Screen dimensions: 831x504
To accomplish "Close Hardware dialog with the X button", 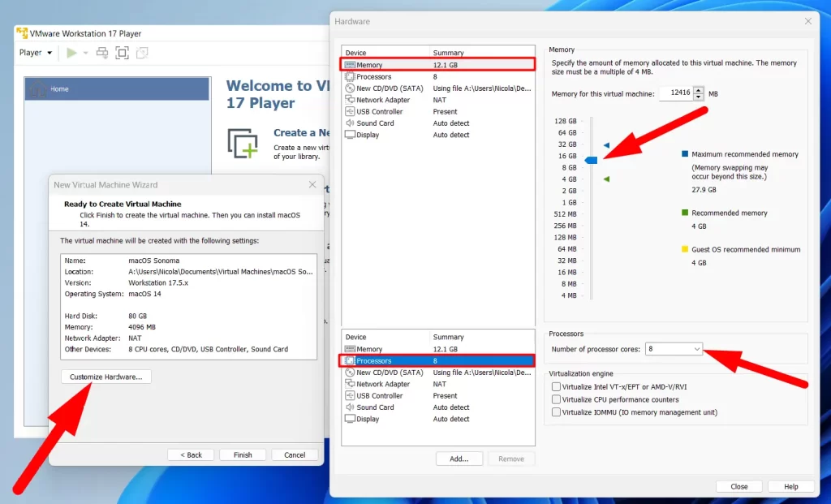I will 807,21.
